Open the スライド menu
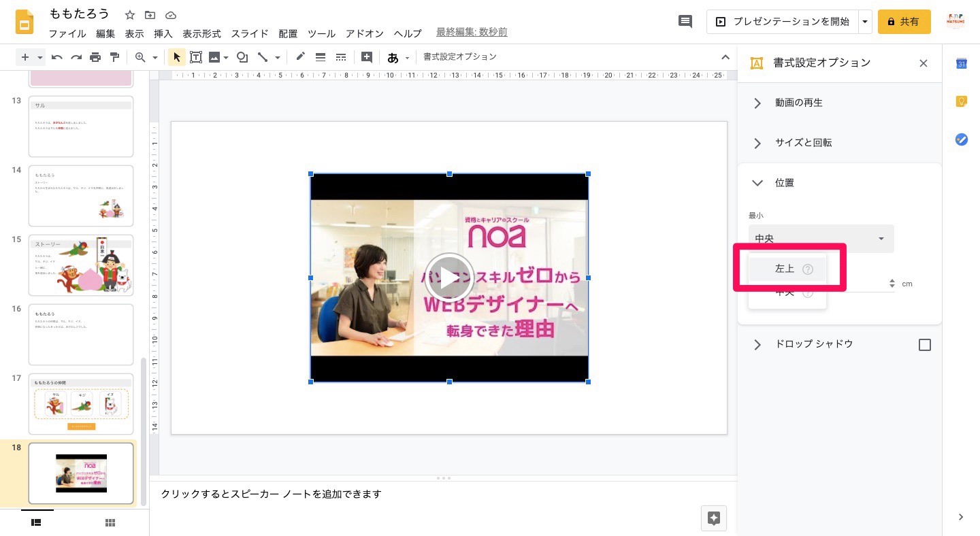The height and width of the screenshot is (536, 980). (x=250, y=33)
